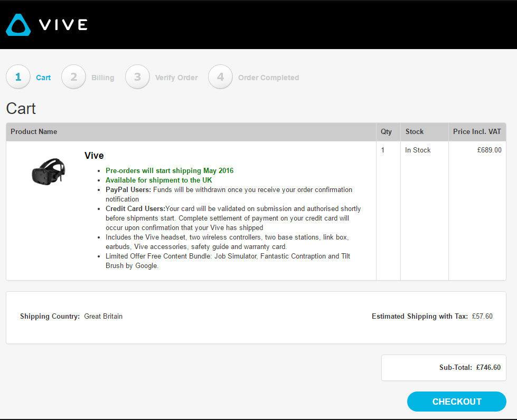517x420 pixels.
Task: Click the Vive product title
Action: pyautogui.click(x=94, y=156)
